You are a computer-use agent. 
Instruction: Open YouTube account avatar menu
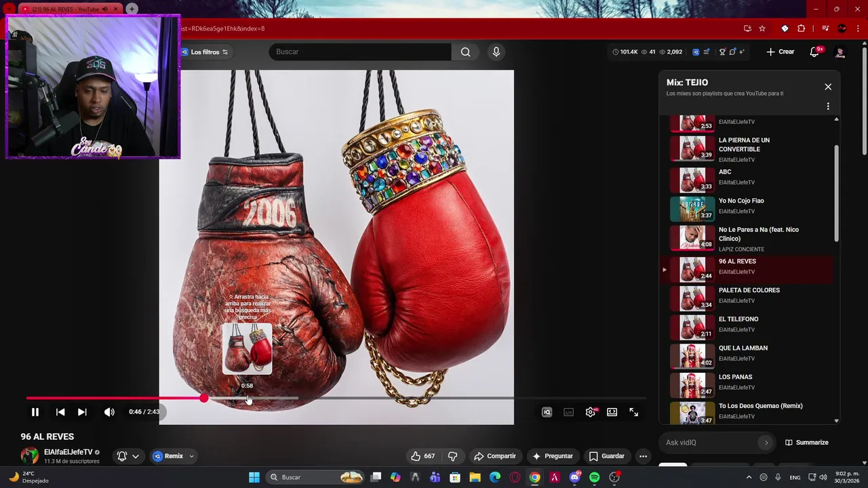(x=840, y=52)
